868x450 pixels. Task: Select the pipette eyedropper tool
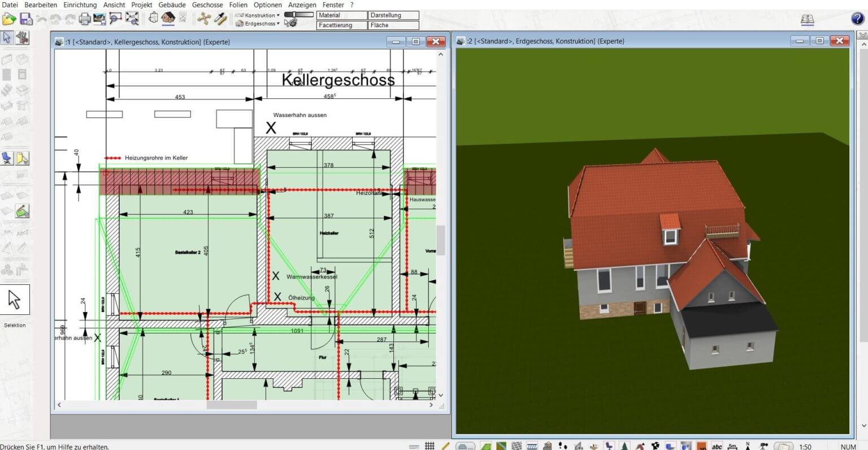220,19
